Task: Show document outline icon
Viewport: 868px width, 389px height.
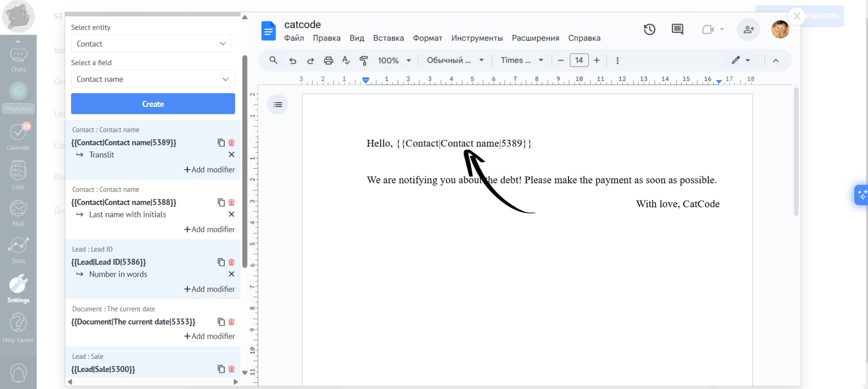Action: 278,105
